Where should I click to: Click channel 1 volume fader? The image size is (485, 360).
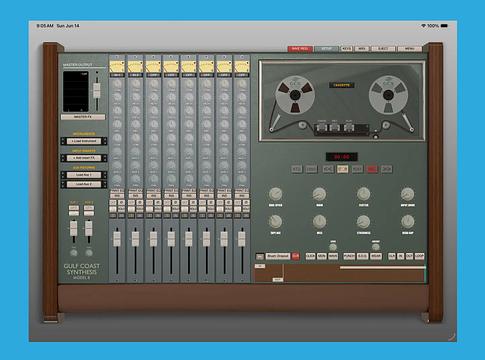pyautogui.click(x=117, y=239)
